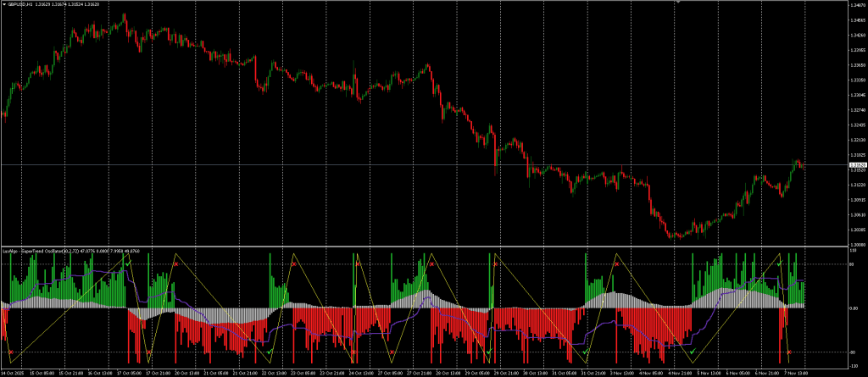Click the 24 Oct 13:00 time label
The width and height of the screenshot is (868, 377).
359,373
